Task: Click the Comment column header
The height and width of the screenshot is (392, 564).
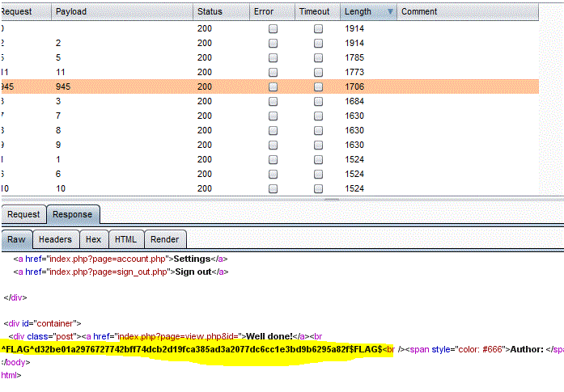Action: [419, 12]
